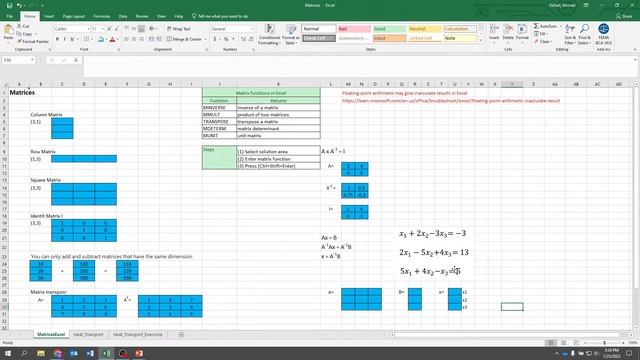Apply accounting dollar format
The image size is (640, 360).
coord(215,39)
